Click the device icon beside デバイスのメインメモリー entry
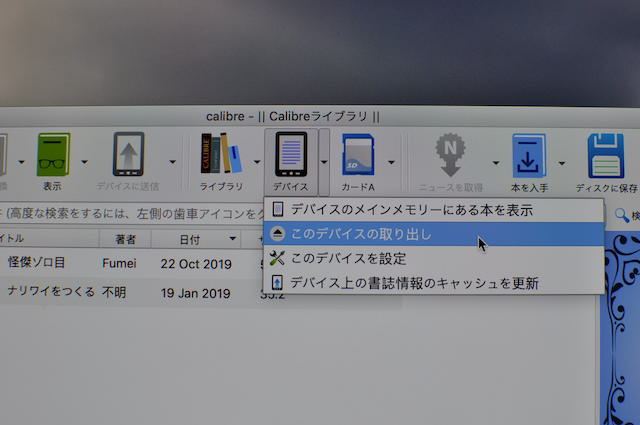640x425 pixels. click(278, 209)
